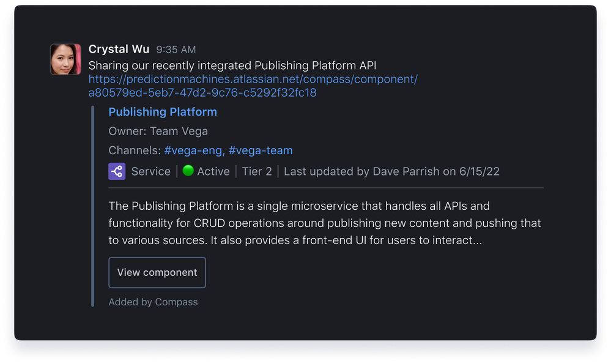The width and height of the screenshot is (611, 364).
Task: Open Crystal Wu's name in message header
Action: tap(119, 49)
